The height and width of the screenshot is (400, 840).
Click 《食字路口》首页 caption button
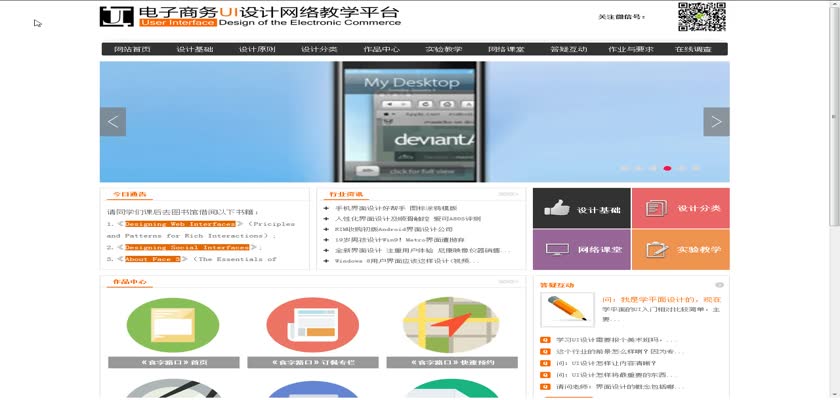(174, 363)
